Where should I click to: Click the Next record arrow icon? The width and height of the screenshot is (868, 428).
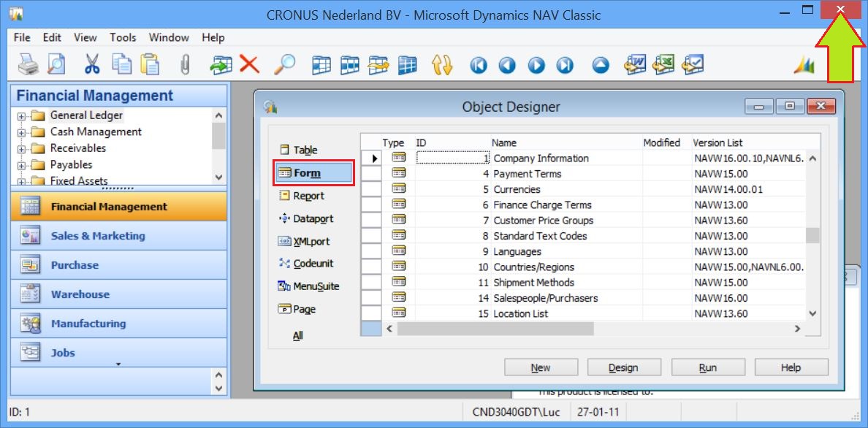pos(536,65)
